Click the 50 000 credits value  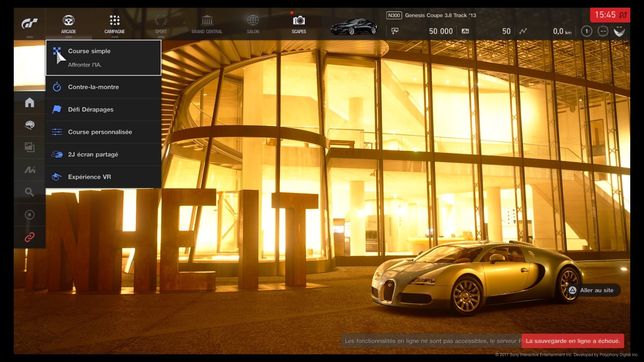pos(441,31)
